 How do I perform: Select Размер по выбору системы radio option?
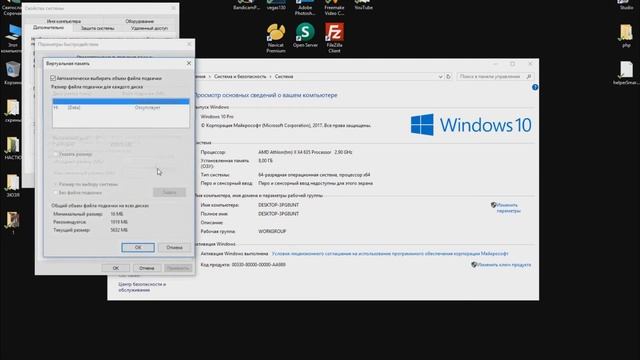56,184
